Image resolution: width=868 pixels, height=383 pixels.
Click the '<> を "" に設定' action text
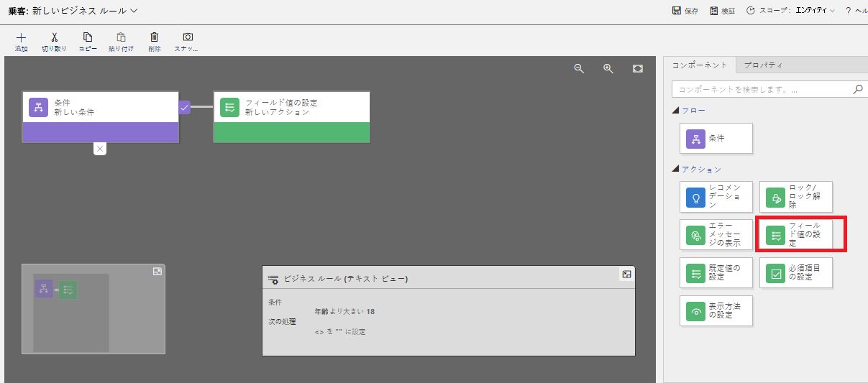[340, 331]
